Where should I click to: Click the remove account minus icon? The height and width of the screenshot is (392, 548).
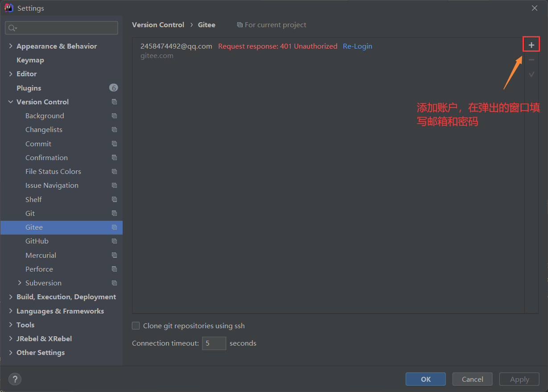point(531,60)
